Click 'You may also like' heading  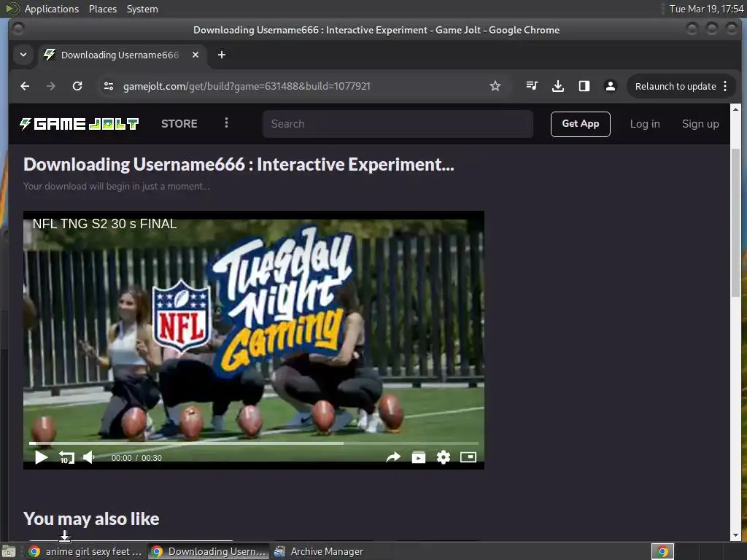91,519
